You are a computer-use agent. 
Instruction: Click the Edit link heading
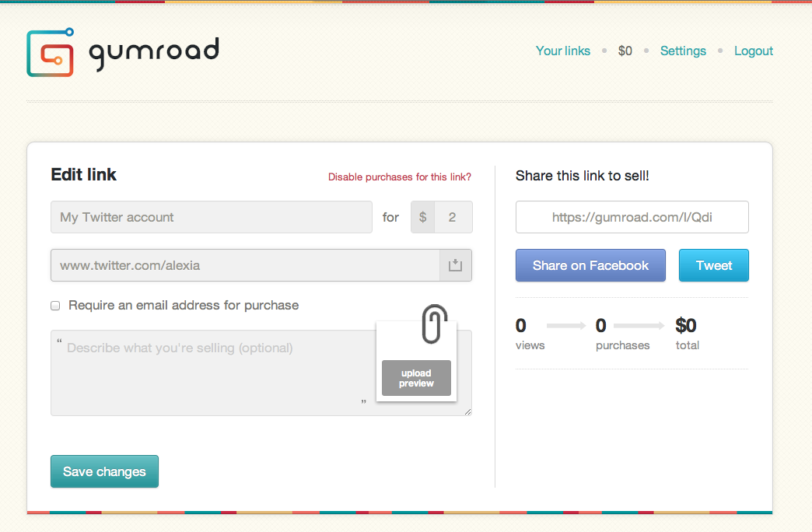pos(84,174)
